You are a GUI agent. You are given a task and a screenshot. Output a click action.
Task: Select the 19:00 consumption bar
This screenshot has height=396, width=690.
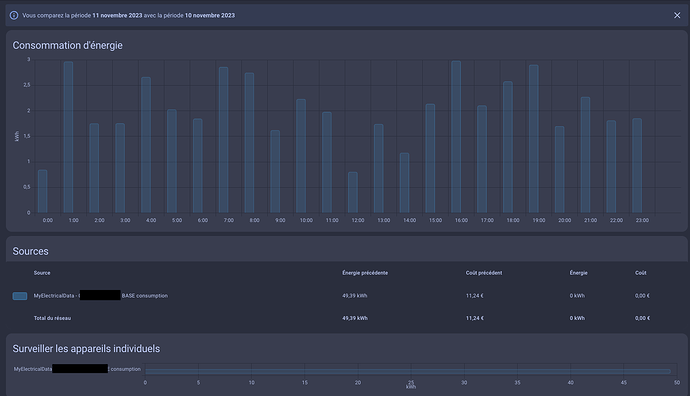pyautogui.click(x=533, y=139)
